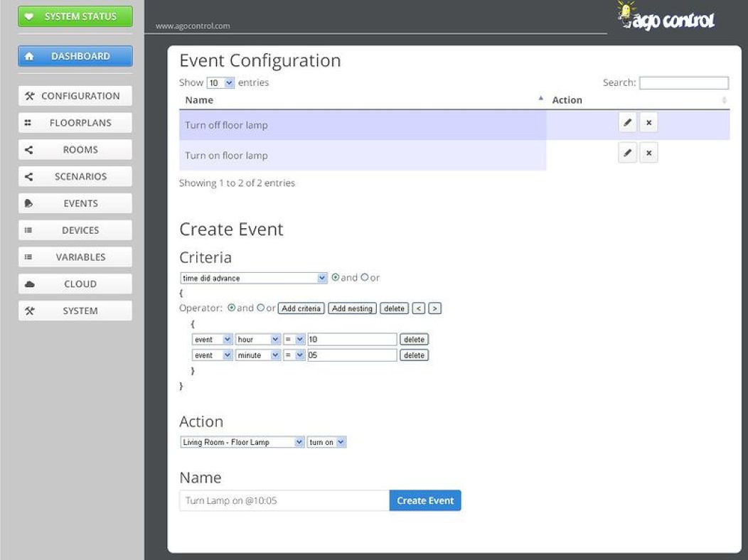
Task: Click the X delete icon for Turn on floor lamp
Action: 648,153
